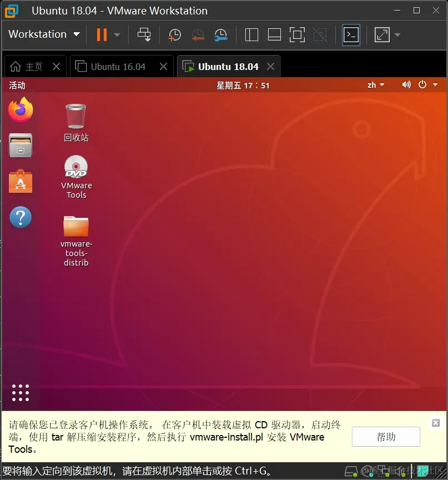Open the Files manager from the dock
448x480 pixels.
click(21, 145)
